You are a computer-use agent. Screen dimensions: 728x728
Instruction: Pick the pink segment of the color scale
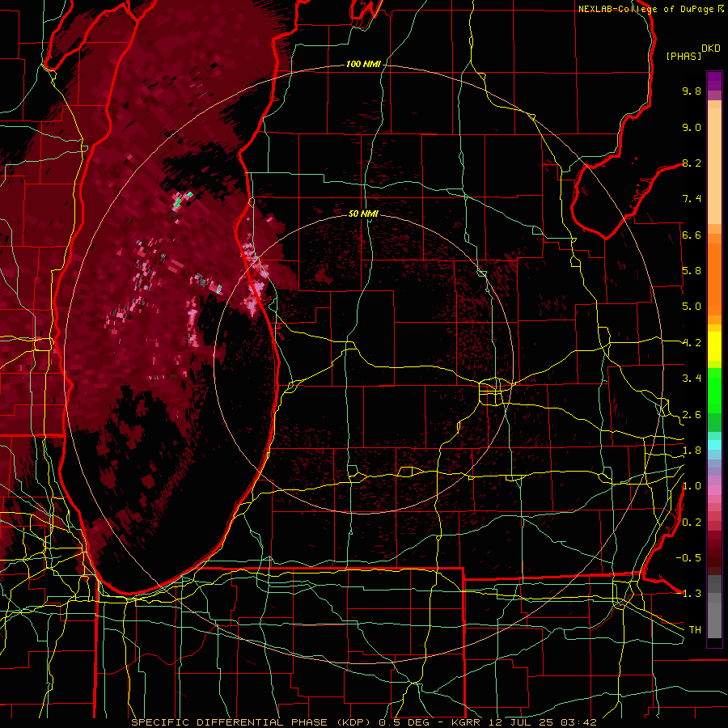coord(714,490)
